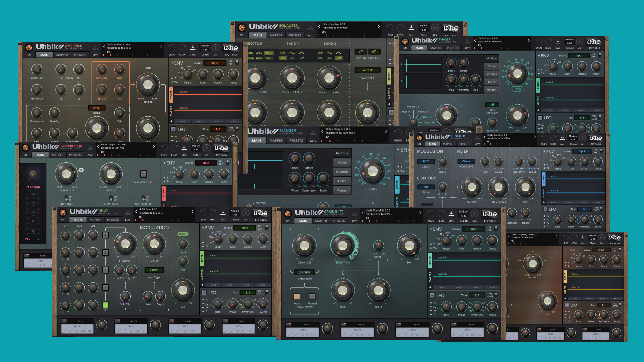Screen dimensions: 644x362
Task: Click the Multiply button in Uhbik Flanger
Action: point(342,153)
